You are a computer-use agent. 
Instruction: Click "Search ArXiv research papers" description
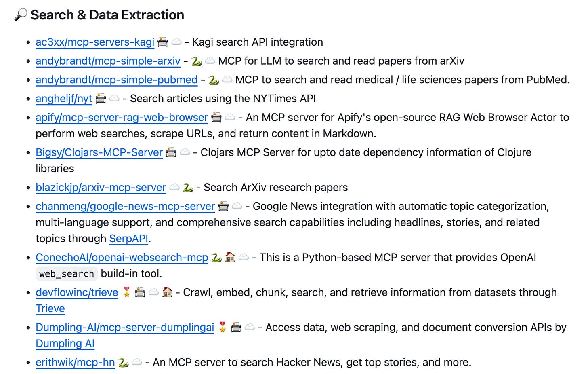[x=276, y=188]
